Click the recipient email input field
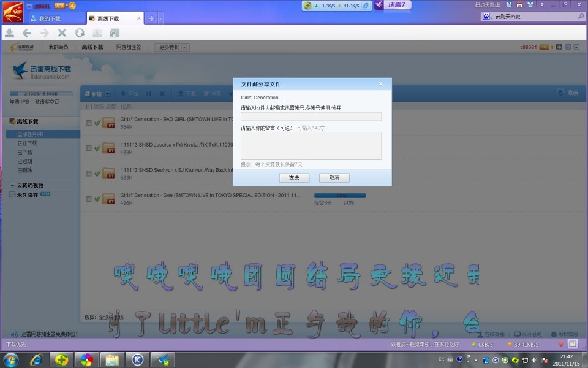The width and height of the screenshot is (588, 368). click(311, 117)
